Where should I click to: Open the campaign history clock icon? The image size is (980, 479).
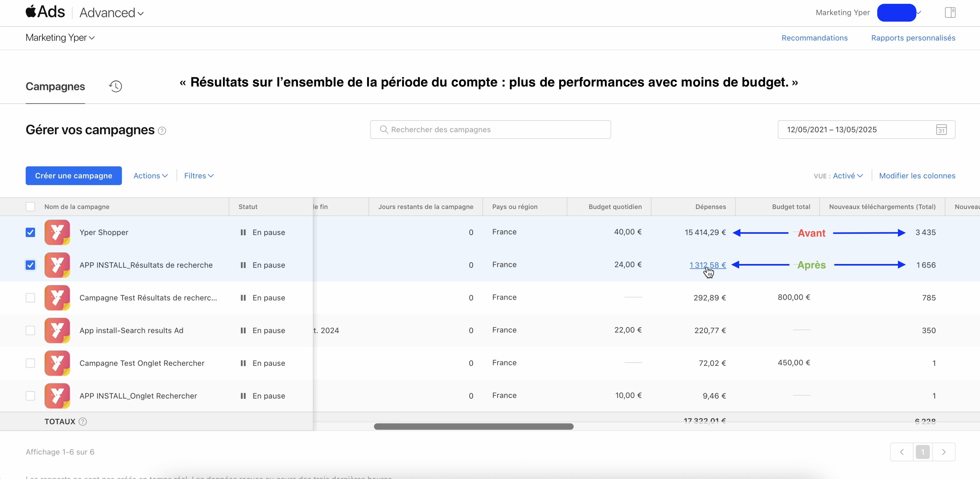[115, 86]
